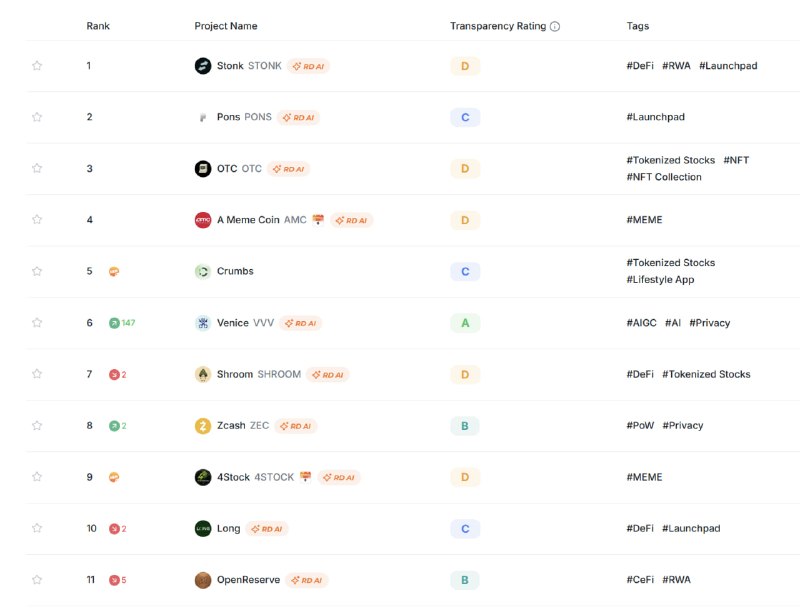Click the Shroom mushroom logo

[203, 374]
